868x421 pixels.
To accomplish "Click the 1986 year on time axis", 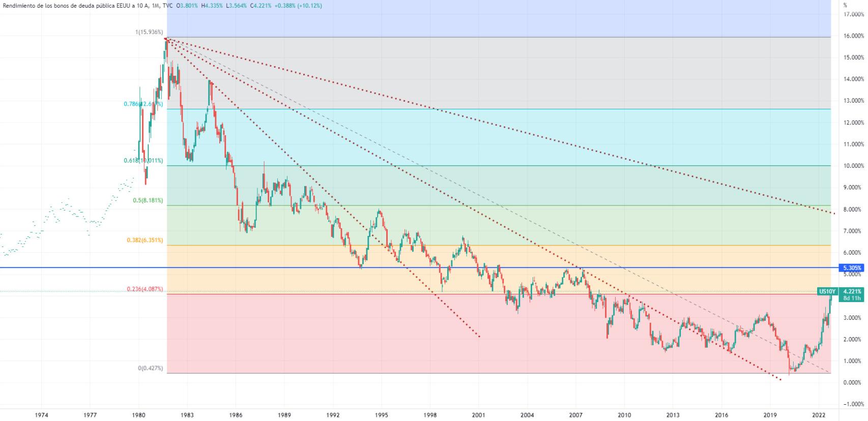I will (x=236, y=415).
